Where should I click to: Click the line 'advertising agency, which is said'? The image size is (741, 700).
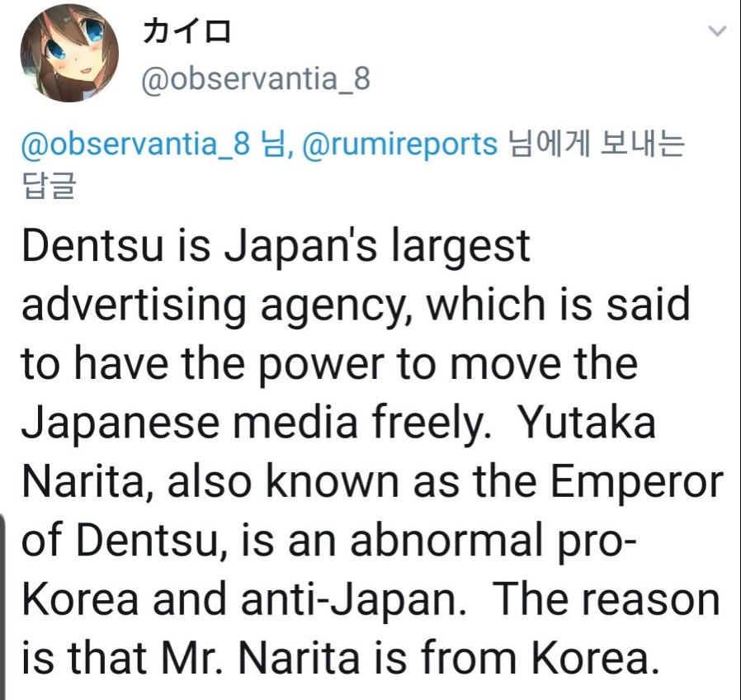point(355,306)
